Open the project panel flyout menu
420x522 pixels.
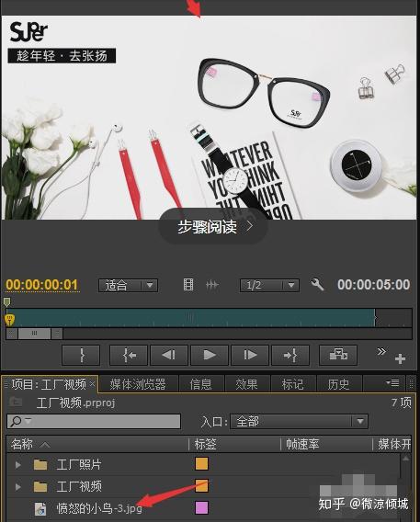[392, 383]
